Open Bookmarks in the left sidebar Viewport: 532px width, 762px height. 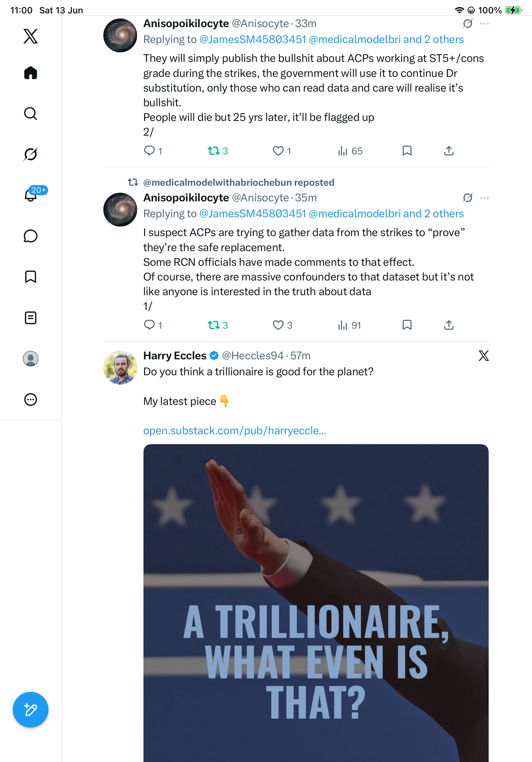31,277
